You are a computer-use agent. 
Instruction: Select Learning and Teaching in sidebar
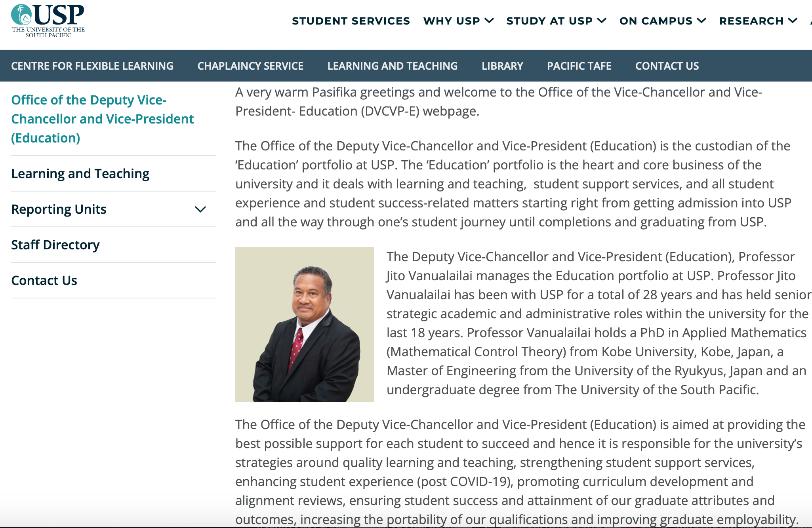80,174
